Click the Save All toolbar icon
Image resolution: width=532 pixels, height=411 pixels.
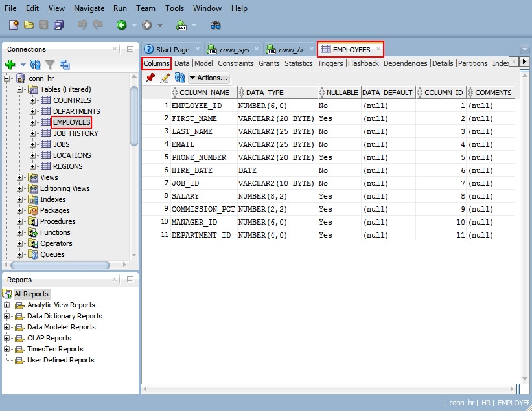(59, 25)
